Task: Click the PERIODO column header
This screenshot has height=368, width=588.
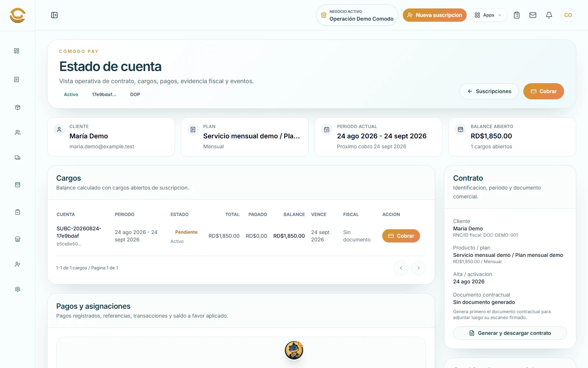Action: [x=125, y=215]
